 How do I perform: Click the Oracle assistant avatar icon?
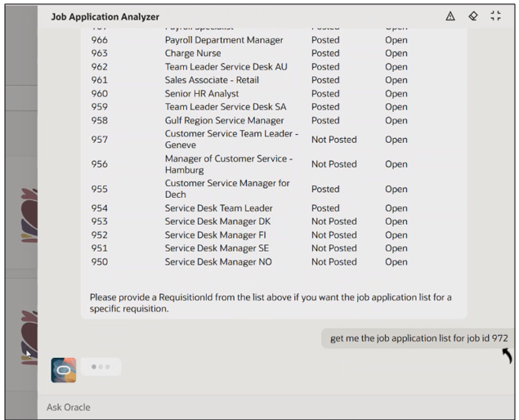pyautogui.click(x=65, y=369)
